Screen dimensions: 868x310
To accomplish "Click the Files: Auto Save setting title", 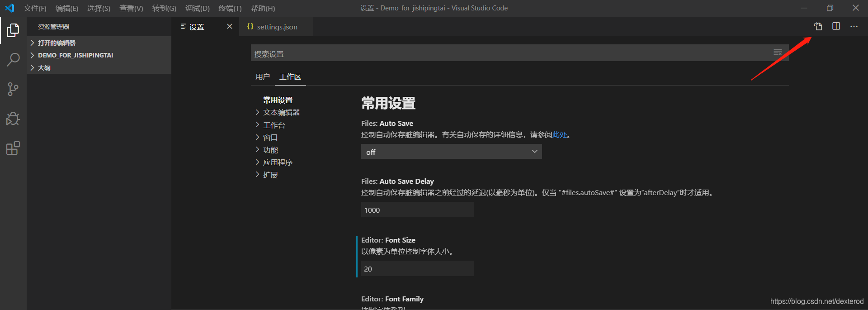I will point(387,123).
